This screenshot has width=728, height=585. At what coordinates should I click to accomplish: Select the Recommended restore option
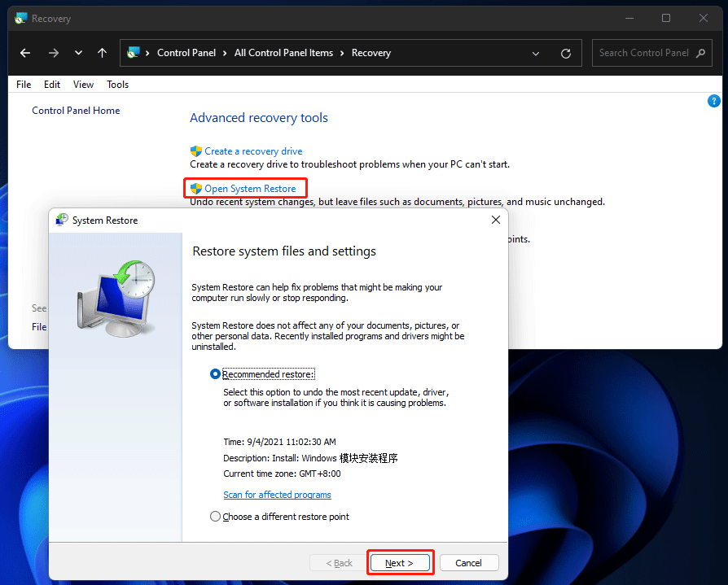[x=214, y=373]
